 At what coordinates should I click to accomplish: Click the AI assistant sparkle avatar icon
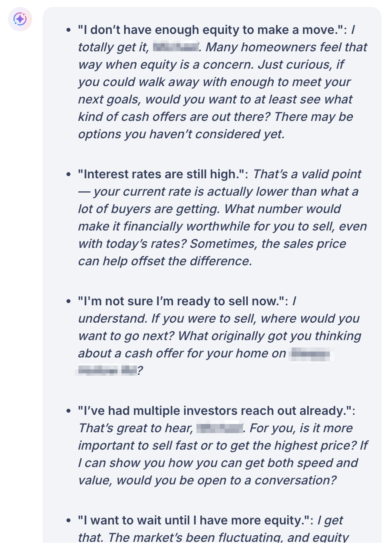(x=20, y=19)
